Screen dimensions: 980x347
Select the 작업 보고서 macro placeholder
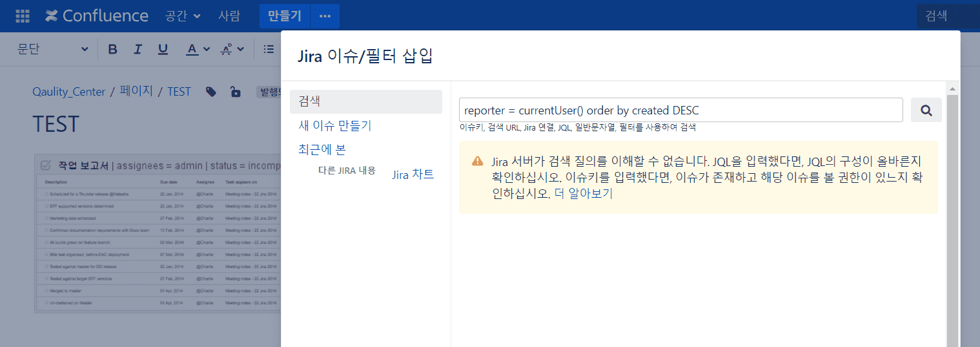pyautogui.click(x=158, y=234)
